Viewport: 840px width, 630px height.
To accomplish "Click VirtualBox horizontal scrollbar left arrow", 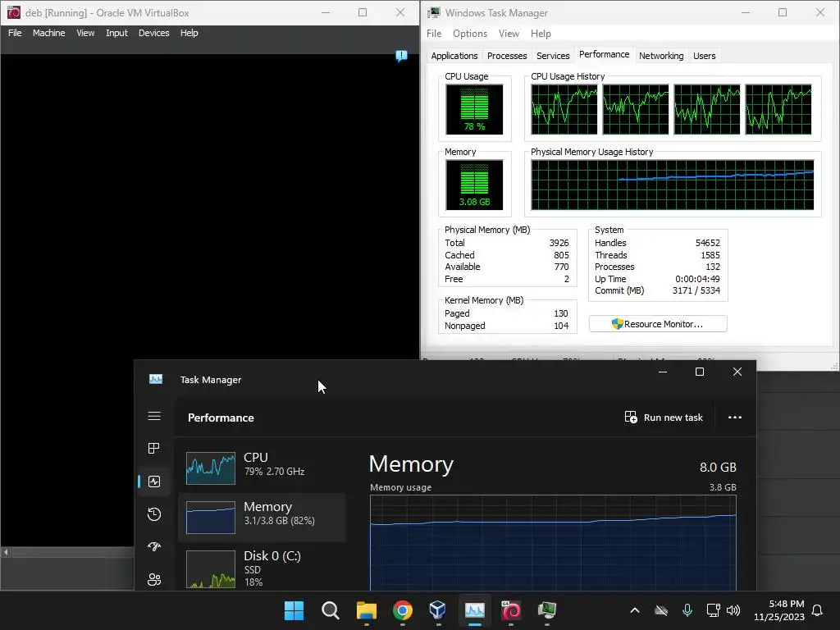I will [6, 552].
